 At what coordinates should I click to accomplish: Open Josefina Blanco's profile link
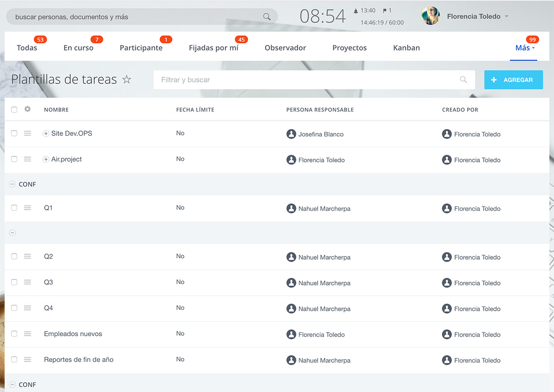[320, 134]
